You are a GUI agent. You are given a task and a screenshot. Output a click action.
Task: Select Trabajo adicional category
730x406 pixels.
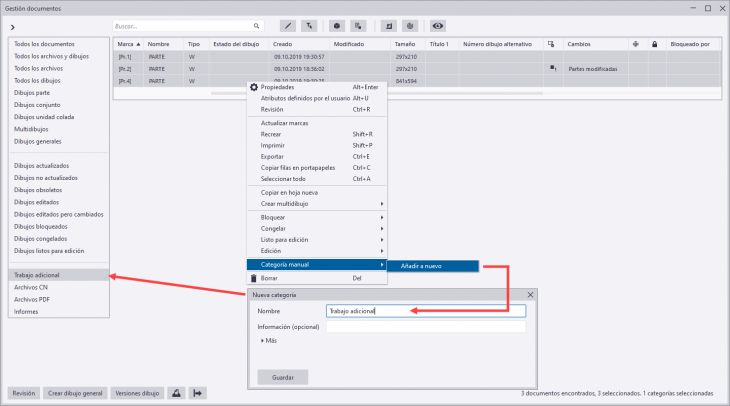(x=59, y=275)
